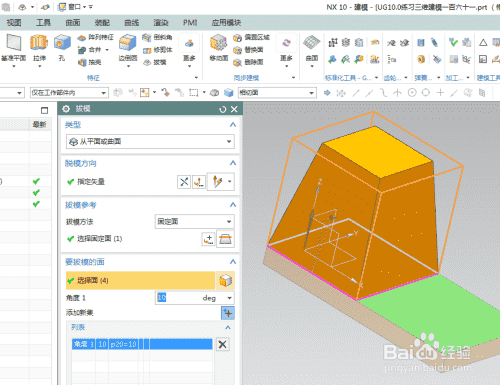Click the 偏置区域 offset region tool
This screenshot has width=500, height=385.
(x=251, y=37)
